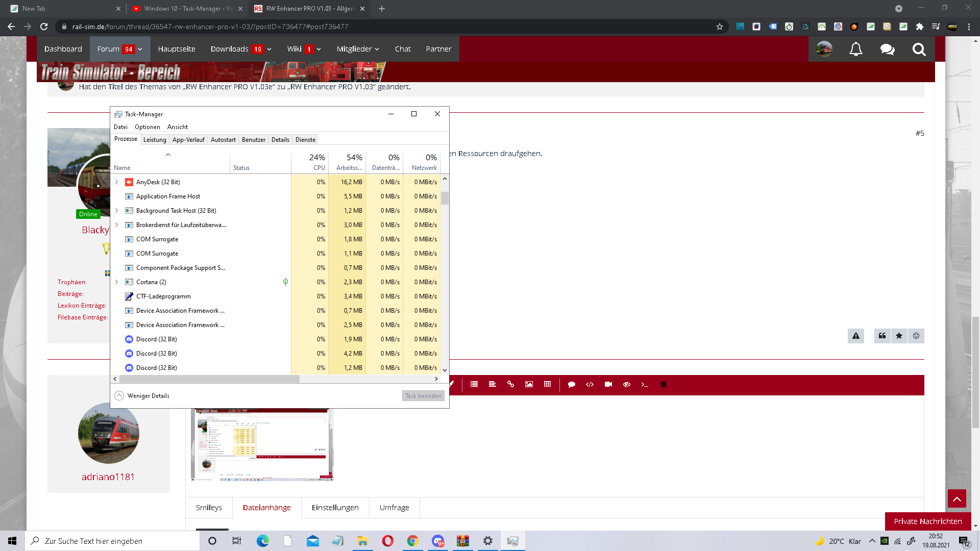Bookmark this page with Chrome's star icon
Image resolution: width=980 pixels, height=551 pixels.
(x=720, y=27)
